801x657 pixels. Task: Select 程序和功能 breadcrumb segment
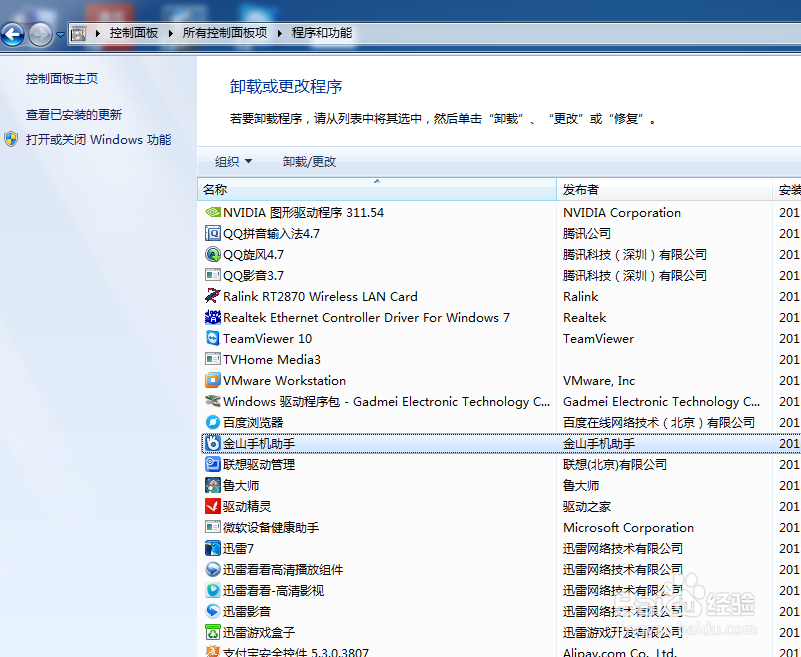point(322,33)
